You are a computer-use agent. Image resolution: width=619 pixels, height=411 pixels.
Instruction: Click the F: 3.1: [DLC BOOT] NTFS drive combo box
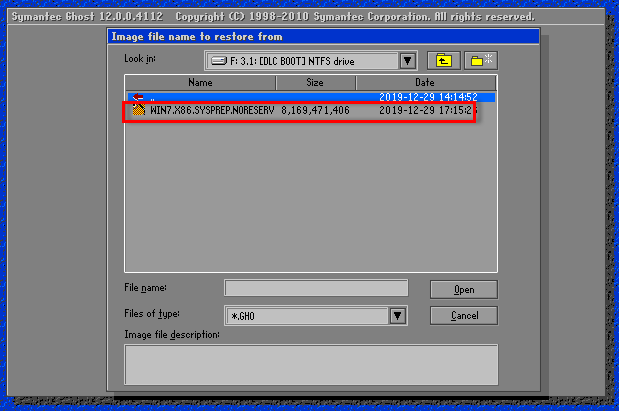point(311,61)
